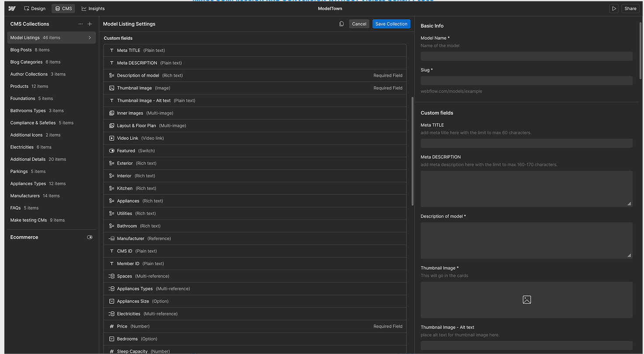Click Manufacturer reference field icon

(111, 239)
